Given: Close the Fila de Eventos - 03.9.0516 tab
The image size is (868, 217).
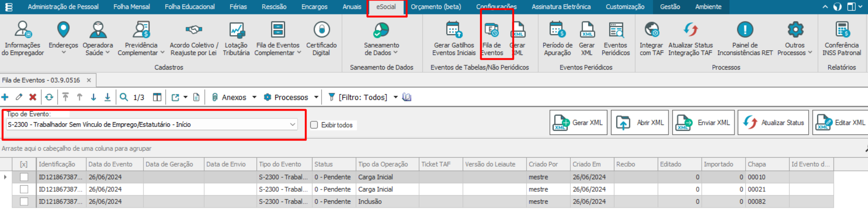Looking at the screenshot, I should click(x=89, y=80).
